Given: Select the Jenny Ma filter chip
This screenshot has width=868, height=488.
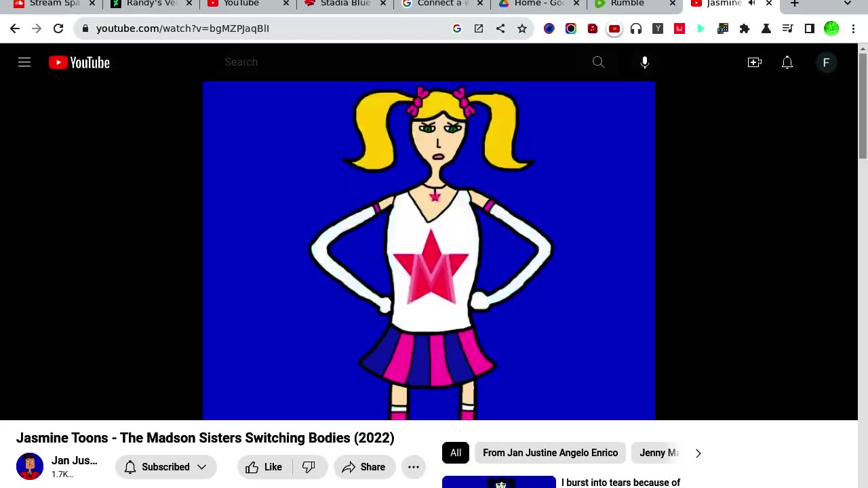Looking at the screenshot, I should pos(658,453).
